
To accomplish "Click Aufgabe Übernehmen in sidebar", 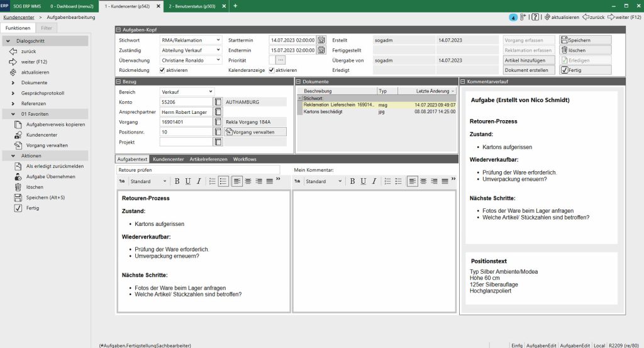I will click(x=50, y=177).
